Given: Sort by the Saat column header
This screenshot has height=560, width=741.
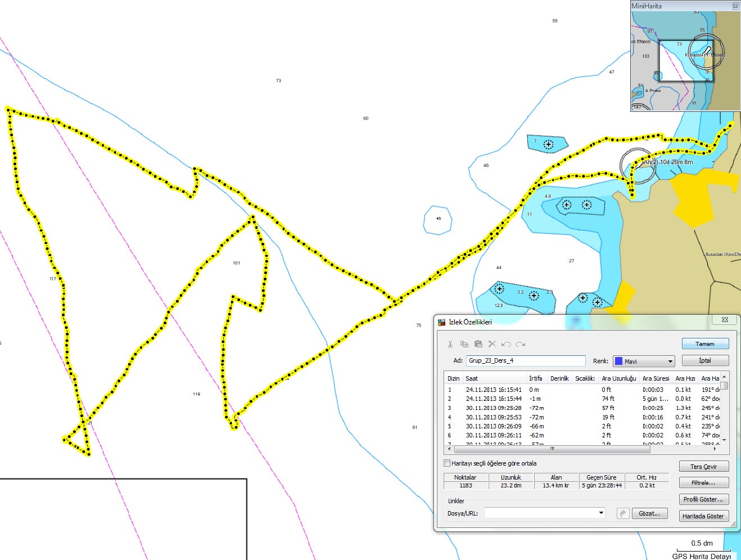Looking at the screenshot, I should (495, 378).
